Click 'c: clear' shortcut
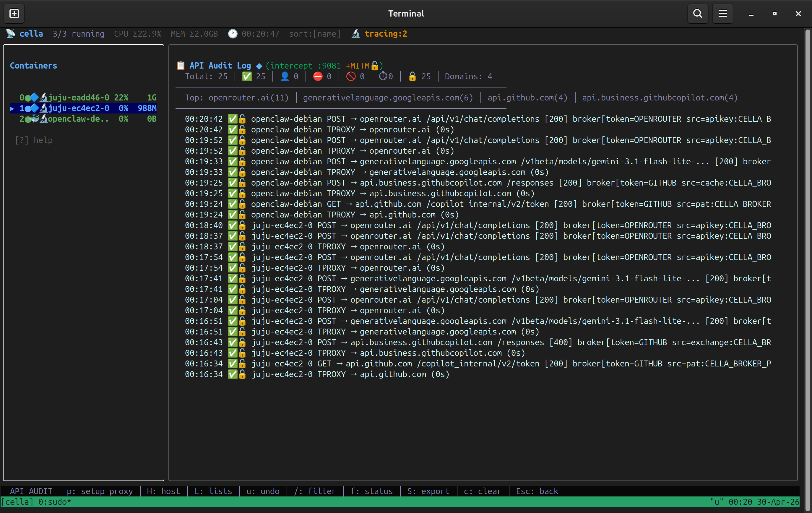 (x=482, y=491)
